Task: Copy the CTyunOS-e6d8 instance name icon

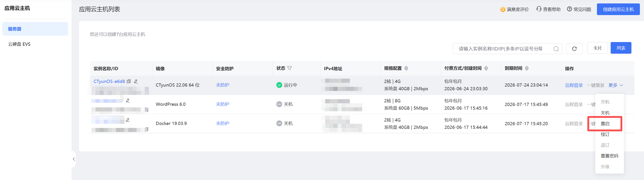Action: pyautogui.click(x=129, y=82)
